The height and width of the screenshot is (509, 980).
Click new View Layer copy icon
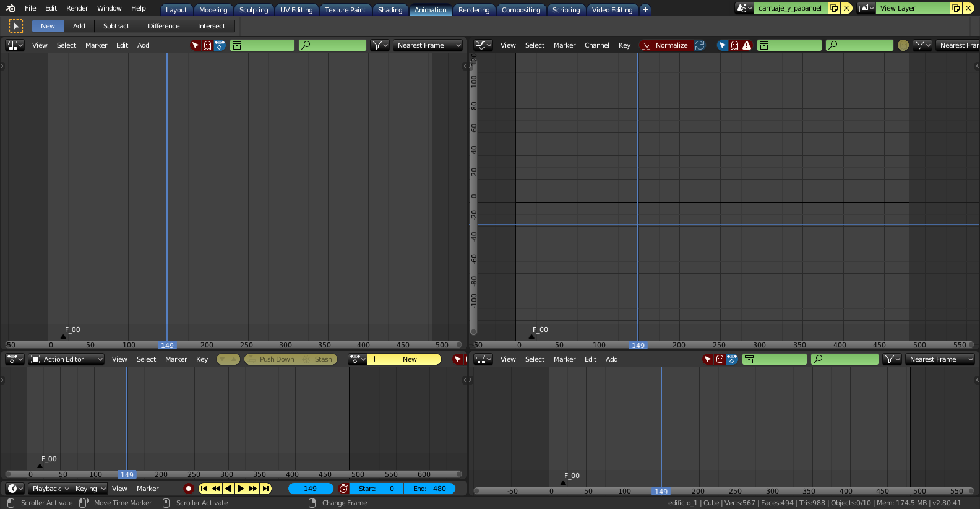[956, 8]
